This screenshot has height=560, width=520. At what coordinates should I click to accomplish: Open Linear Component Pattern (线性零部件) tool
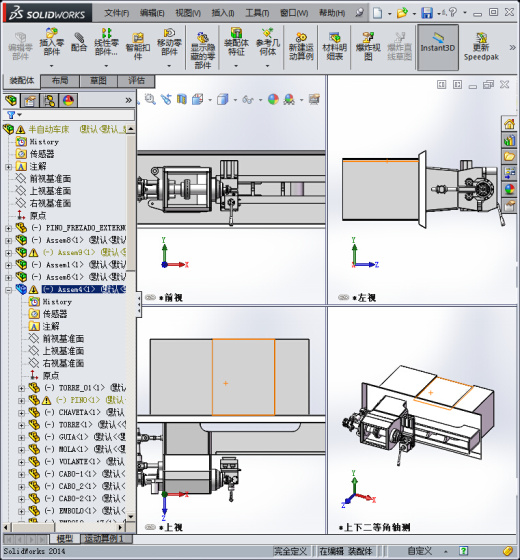(x=106, y=42)
